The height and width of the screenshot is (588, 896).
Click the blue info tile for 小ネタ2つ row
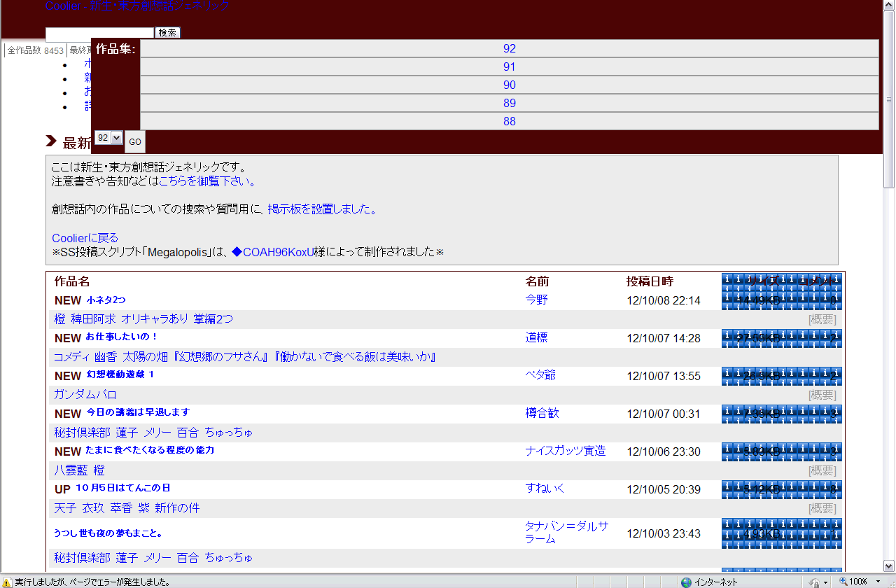[x=781, y=300]
